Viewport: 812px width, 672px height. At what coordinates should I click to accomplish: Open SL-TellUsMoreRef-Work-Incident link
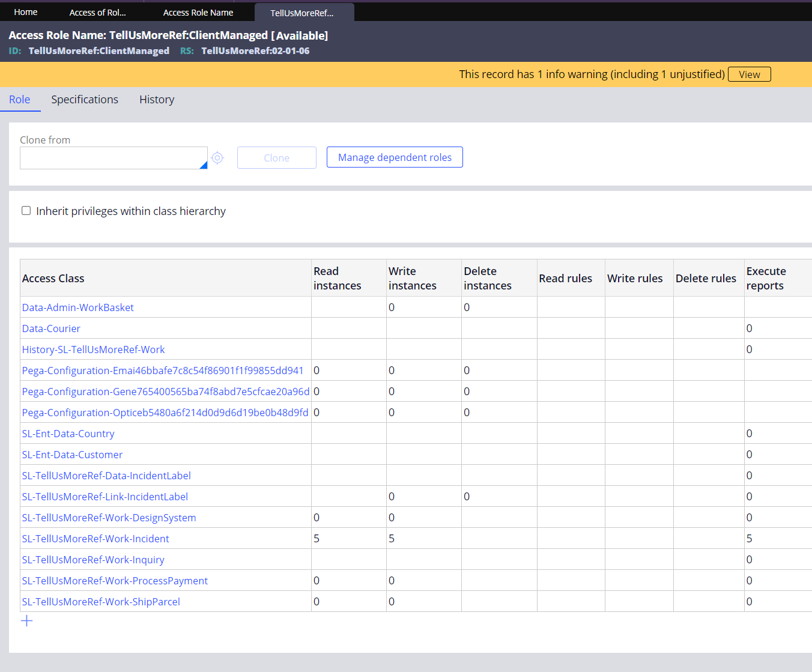point(95,539)
